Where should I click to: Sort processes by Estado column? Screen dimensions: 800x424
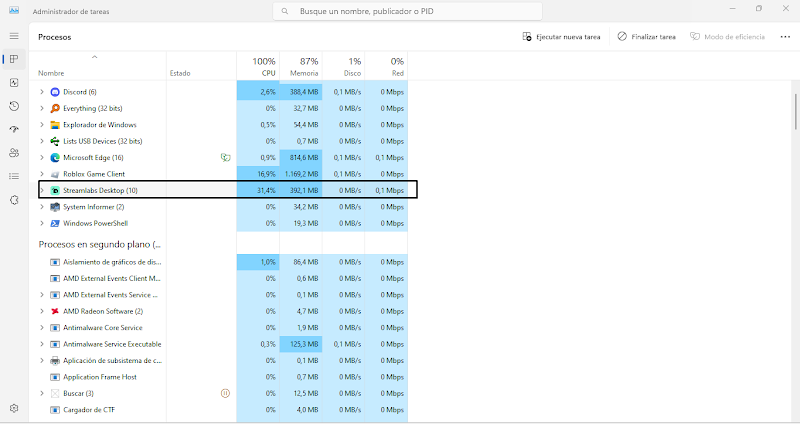[x=180, y=73]
